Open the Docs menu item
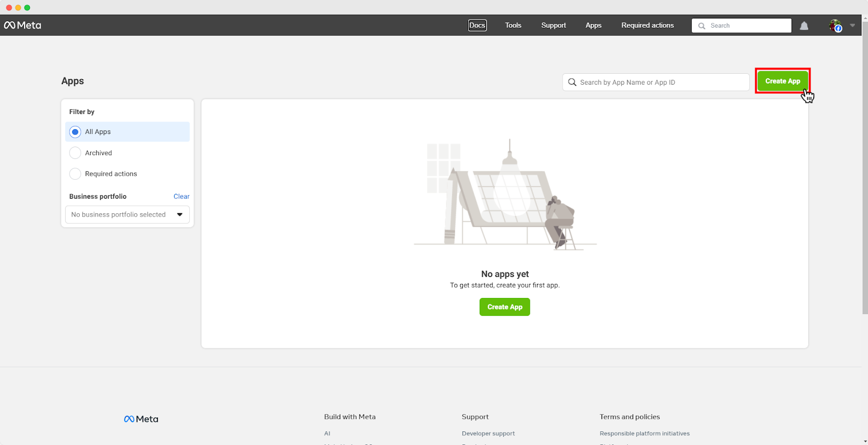This screenshot has width=868, height=445. click(477, 26)
